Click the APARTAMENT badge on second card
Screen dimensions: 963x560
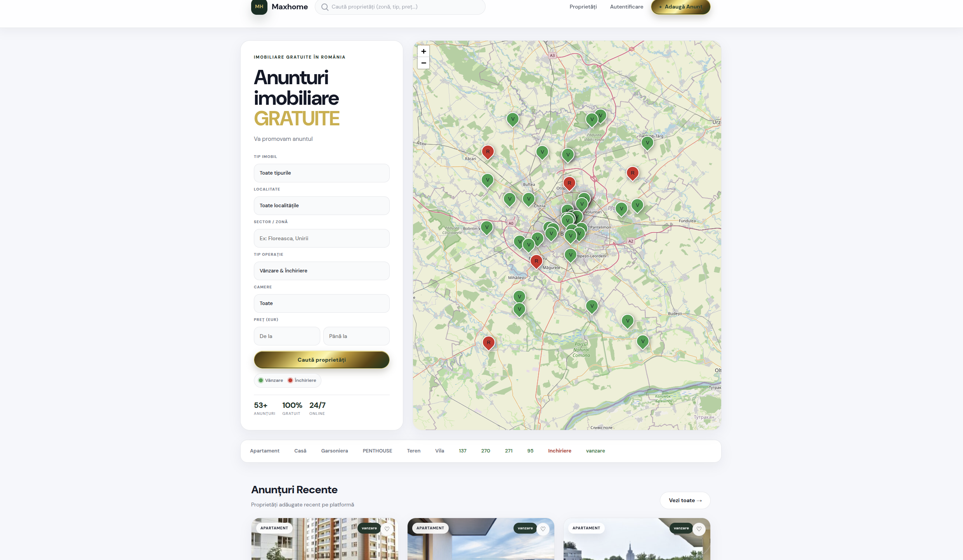(430, 528)
